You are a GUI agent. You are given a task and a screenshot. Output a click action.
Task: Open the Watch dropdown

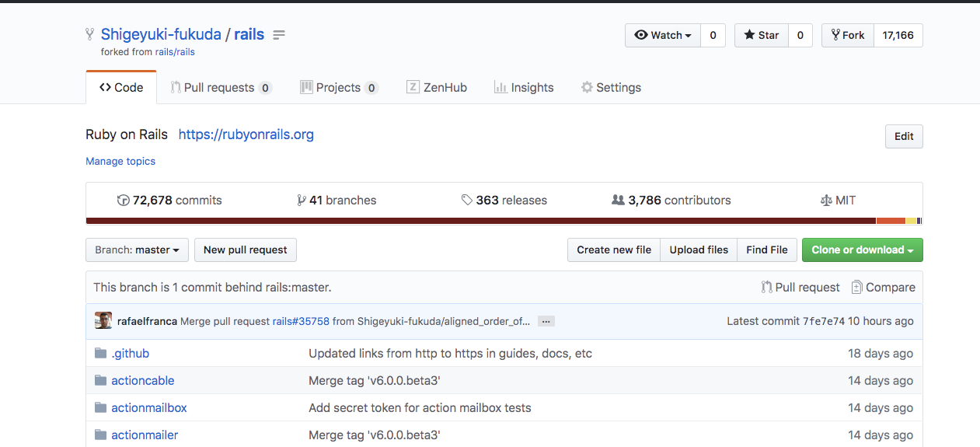663,35
